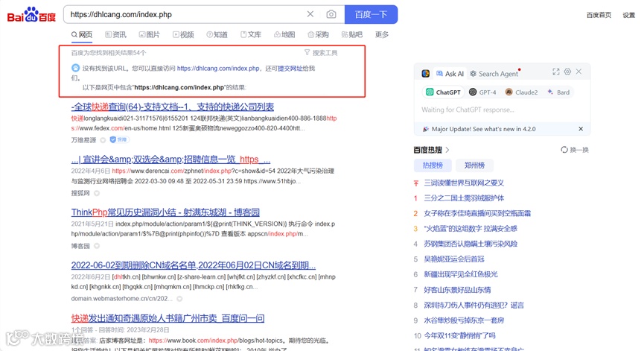Click Major Update what's new banner
The height and width of the screenshot is (351, 644).
point(484,129)
